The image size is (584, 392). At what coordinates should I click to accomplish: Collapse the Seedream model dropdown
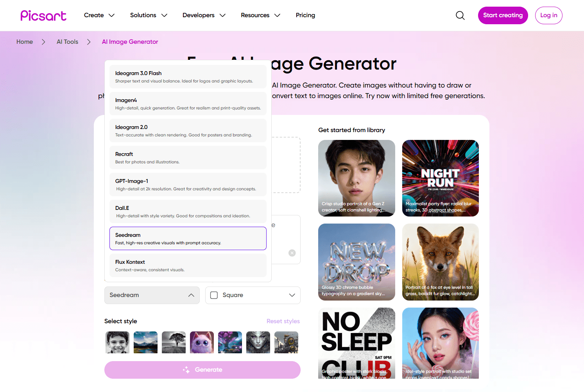point(152,295)
